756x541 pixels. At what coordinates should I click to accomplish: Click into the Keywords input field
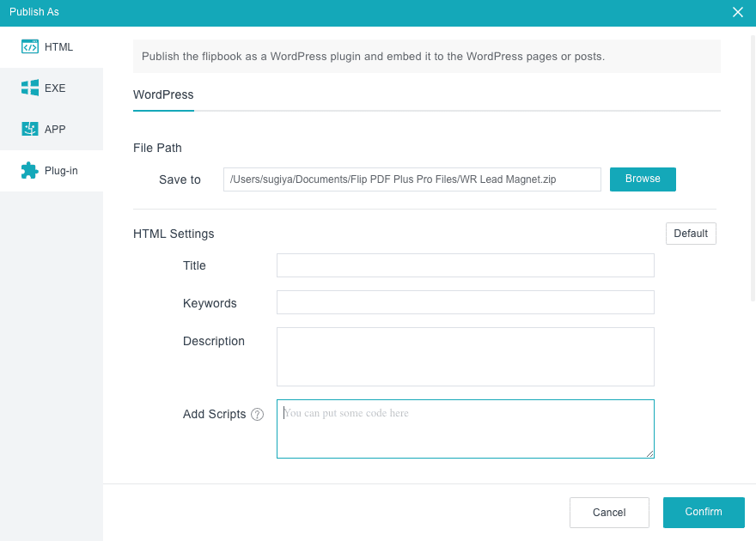[x=466, y=302]
